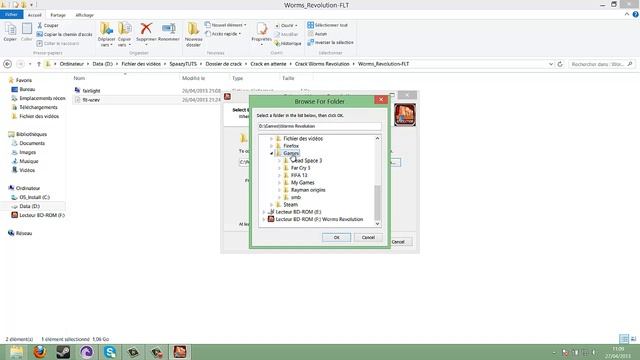Select FIFA 13 folder in tree

click(299, 175)
